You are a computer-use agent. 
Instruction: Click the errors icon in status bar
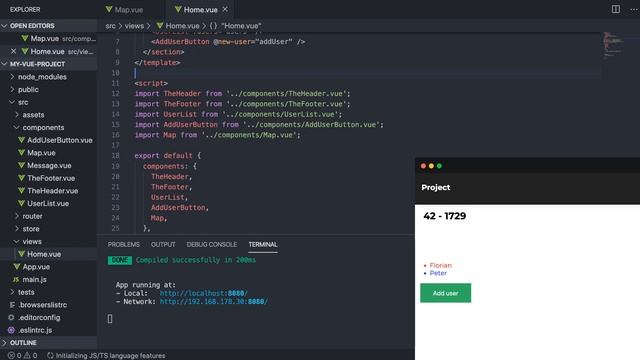coord(11,356)
